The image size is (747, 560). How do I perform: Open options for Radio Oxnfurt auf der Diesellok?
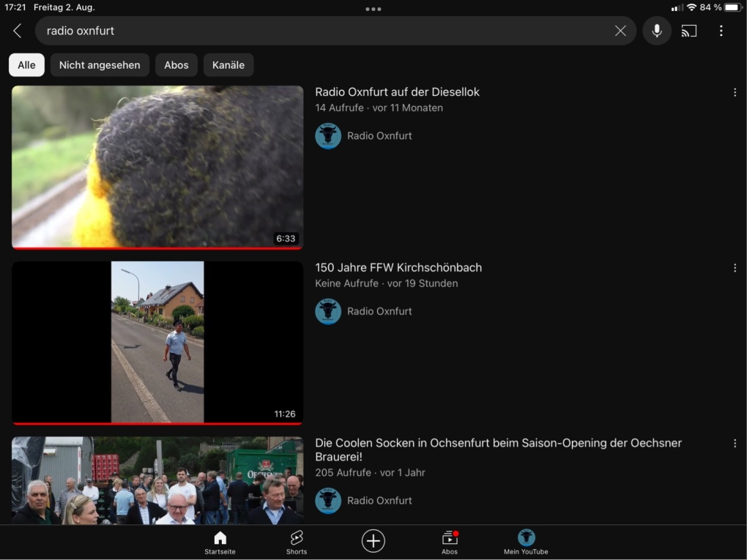[735, 92]
